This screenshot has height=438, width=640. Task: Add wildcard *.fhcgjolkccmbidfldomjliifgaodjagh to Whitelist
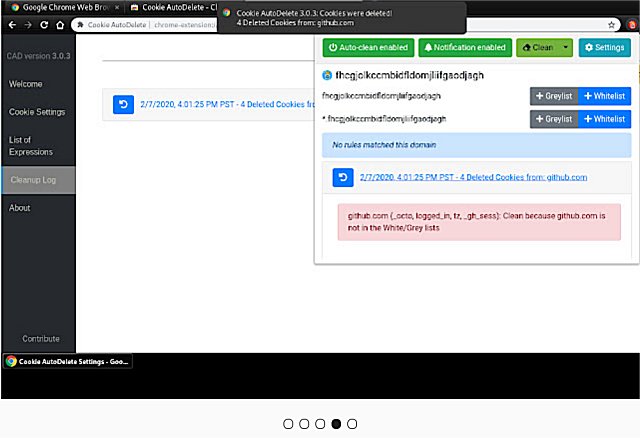[x=604, y=119]
